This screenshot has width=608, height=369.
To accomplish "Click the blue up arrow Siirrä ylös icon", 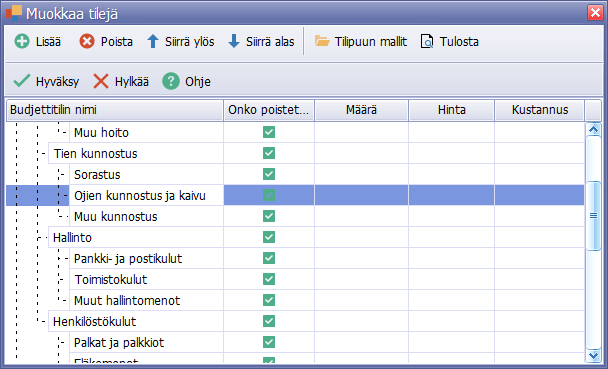I will (153, 41).
